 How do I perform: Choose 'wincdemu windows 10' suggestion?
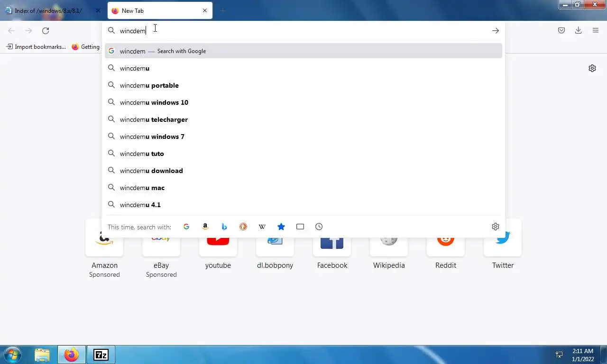coord(303,102)
